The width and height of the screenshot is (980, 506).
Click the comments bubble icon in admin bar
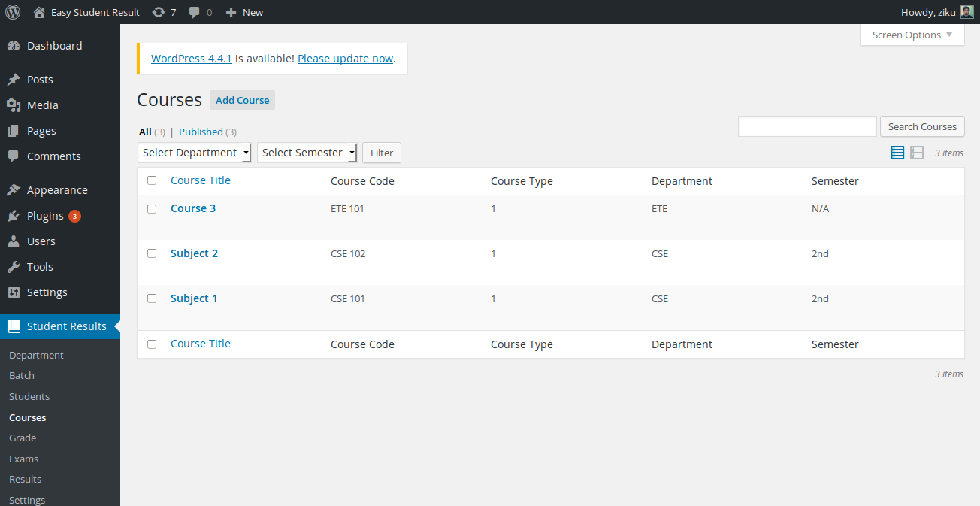pyautogui.click(x=195, y=12)
